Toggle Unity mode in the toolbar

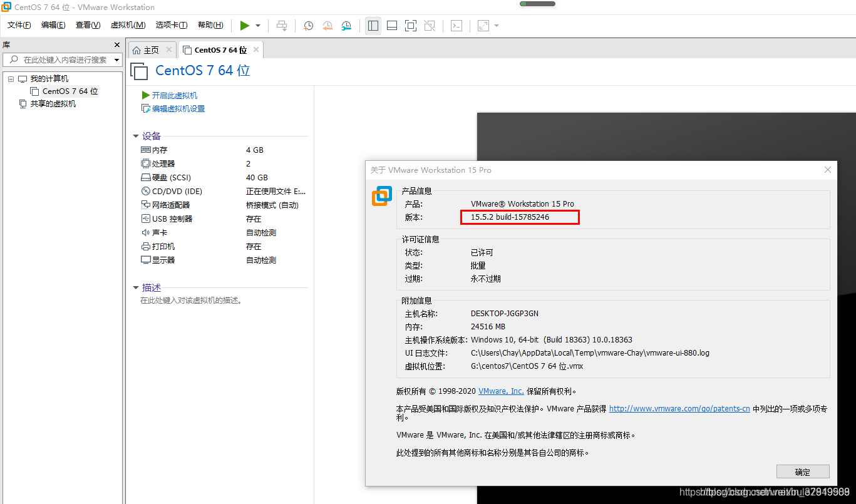430,26
